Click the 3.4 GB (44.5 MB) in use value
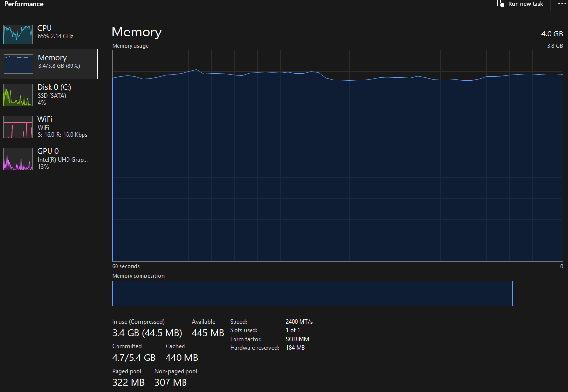The image size is (568, 392). click(x=147, y=333)
